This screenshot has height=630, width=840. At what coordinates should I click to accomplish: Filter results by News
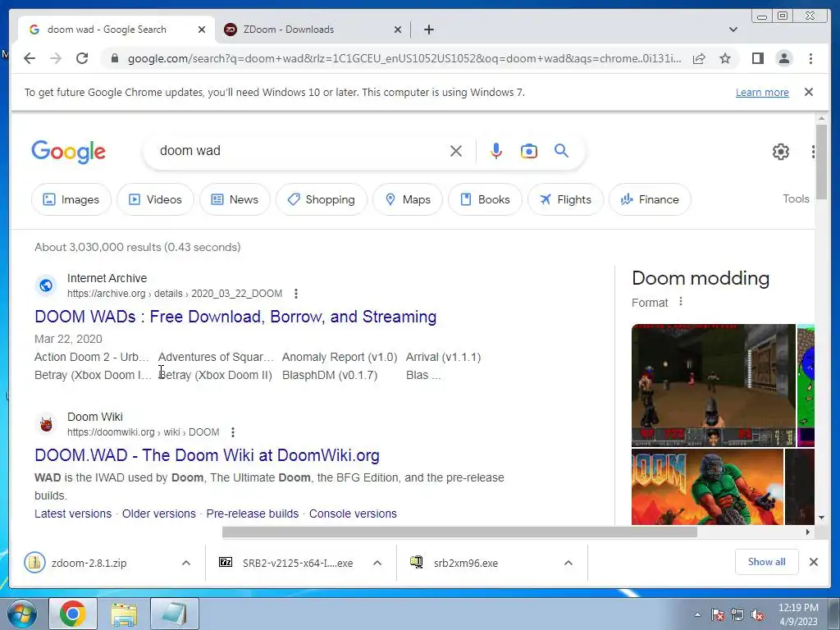click(235, 199)
